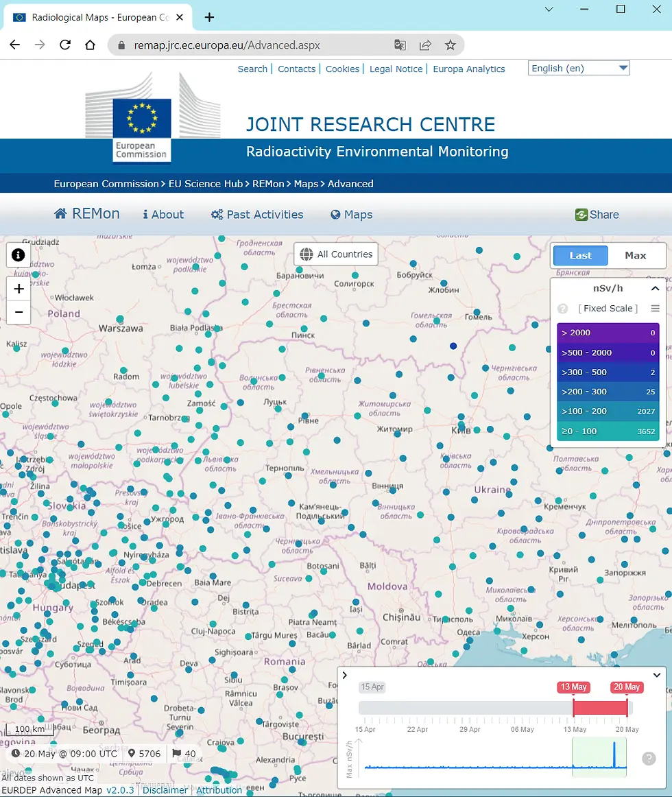Click the timeline panel right arrow expander

tap(345, 675)
